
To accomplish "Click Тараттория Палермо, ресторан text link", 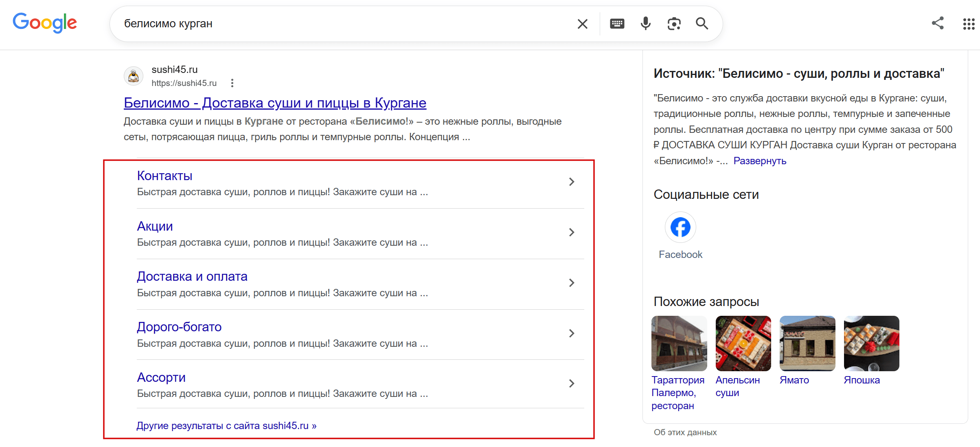I will point(678,393).
